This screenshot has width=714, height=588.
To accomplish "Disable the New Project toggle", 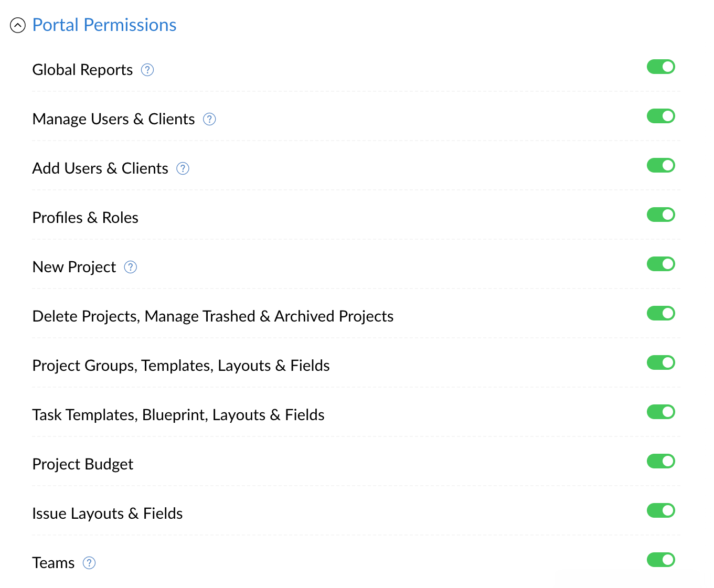I will (660, 264).
